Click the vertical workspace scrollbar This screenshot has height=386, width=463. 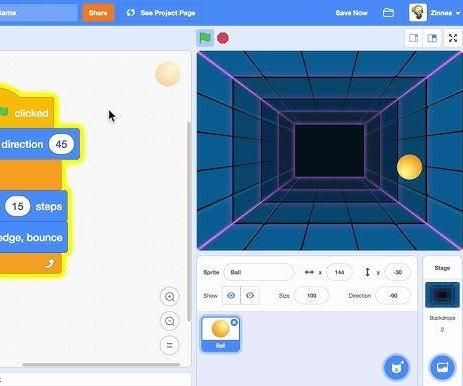coord(189,221)
